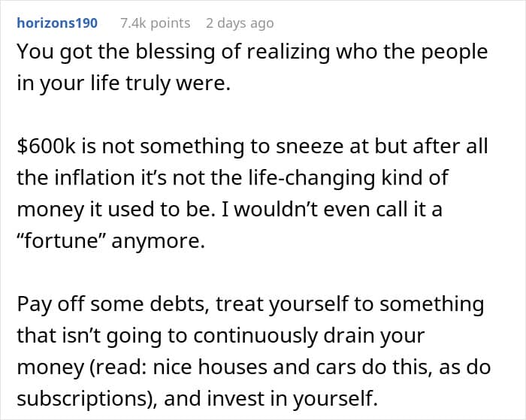Open the '2 days ago' timestamp permalink
This screenshot has height=420, width=526.
(x=240, y=23)
